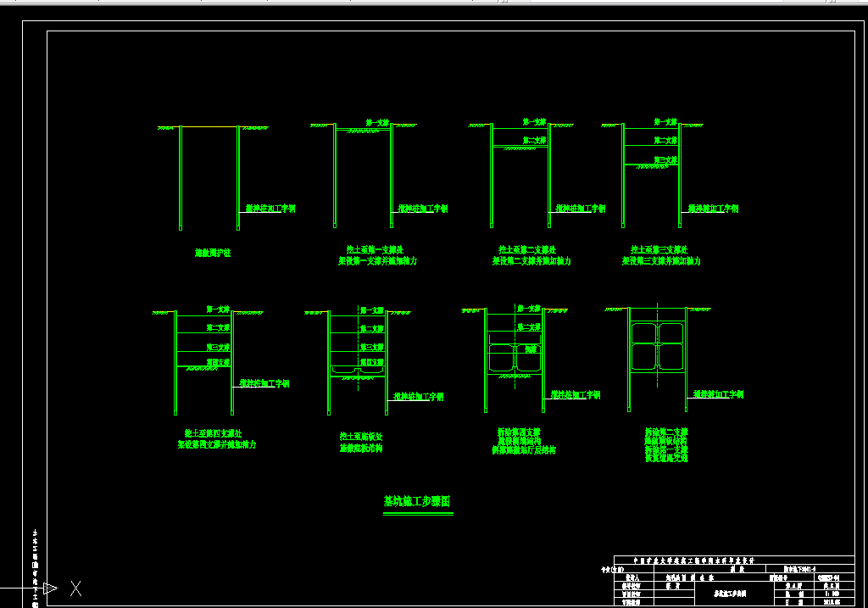The height and width of the screenshot is (608, 868).
Task: Pick the caption 施做底板结构
Action: tap(361, 448)
